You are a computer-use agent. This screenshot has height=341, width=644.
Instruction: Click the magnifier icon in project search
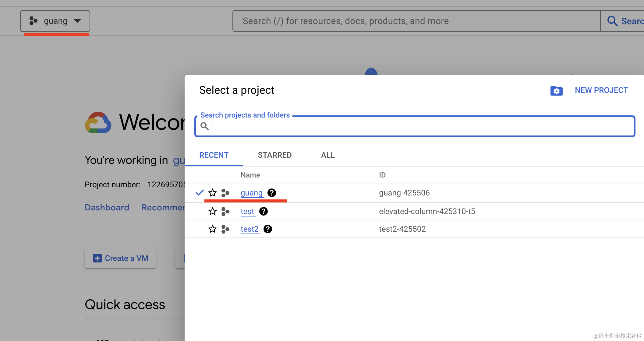pos(204,126)
